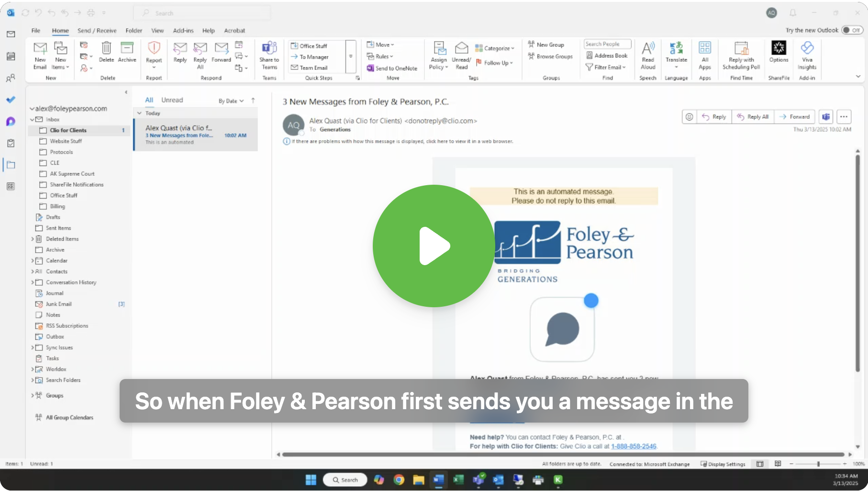Click the horizontal scrollbar of reading pane
The width and height of the screenshot is (868, 491).
563,455
